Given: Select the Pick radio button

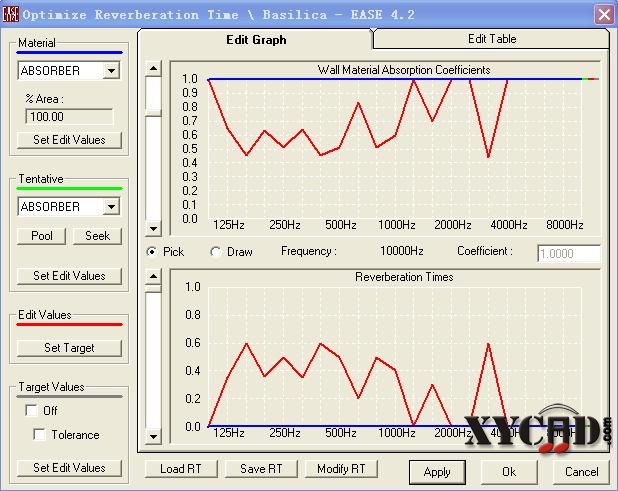Looking at the screenshot, I should pos(152,251).
